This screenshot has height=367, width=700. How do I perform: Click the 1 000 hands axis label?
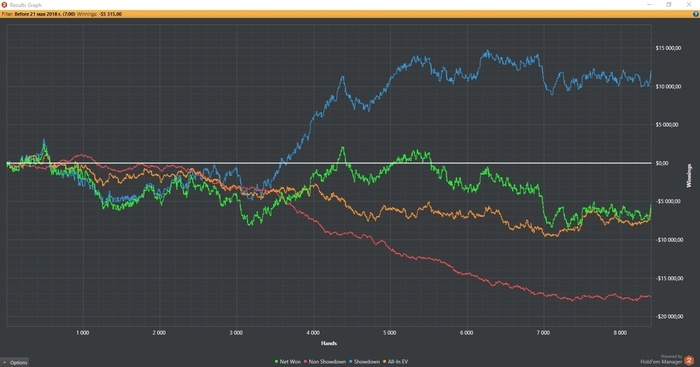[x=83, y=333]
